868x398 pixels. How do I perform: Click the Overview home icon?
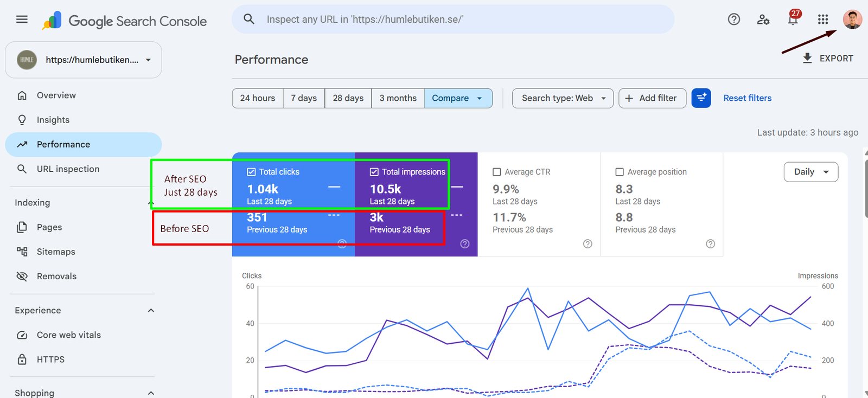pyautogui.click(x=22, y=95)
